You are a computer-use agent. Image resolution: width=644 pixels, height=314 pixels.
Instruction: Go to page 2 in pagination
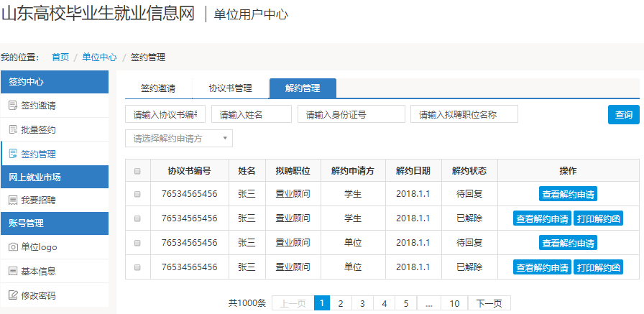point(341,303)
